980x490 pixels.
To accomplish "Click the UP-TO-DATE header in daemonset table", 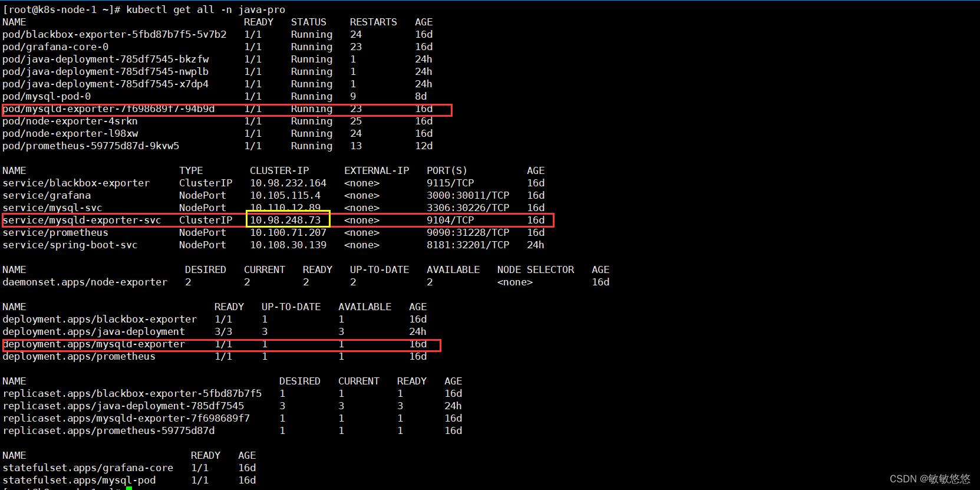I will (x=380, y=269).
